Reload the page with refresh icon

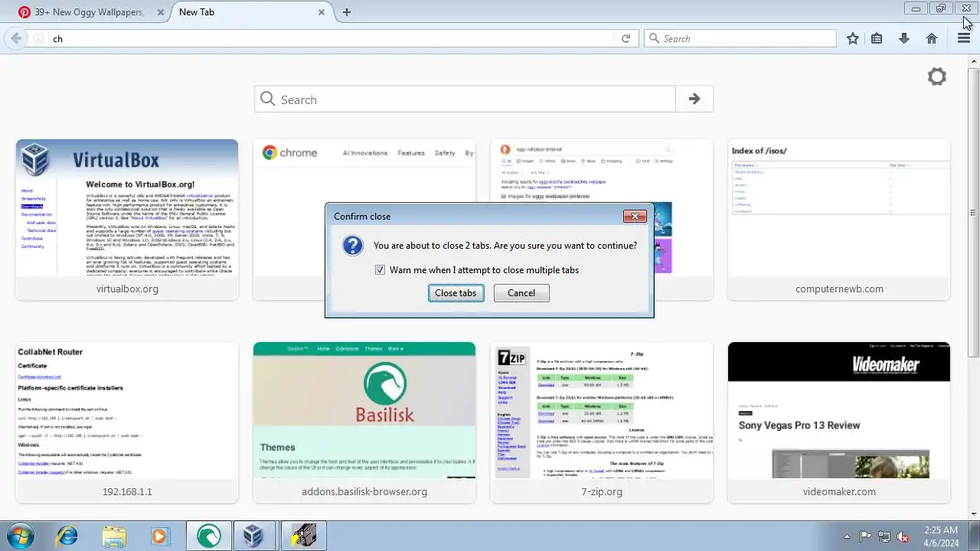pos(626,38)
